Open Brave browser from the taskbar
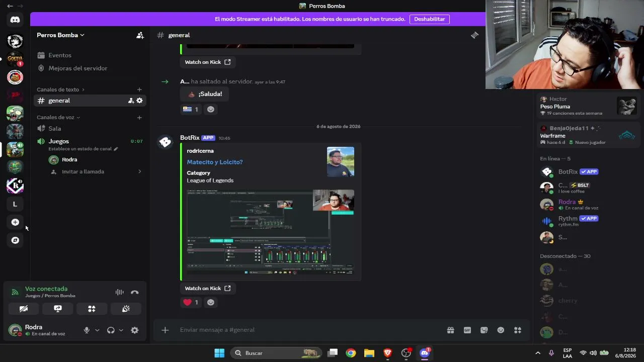The height and width of the screenshot is (362, 644). coord(387,353)
